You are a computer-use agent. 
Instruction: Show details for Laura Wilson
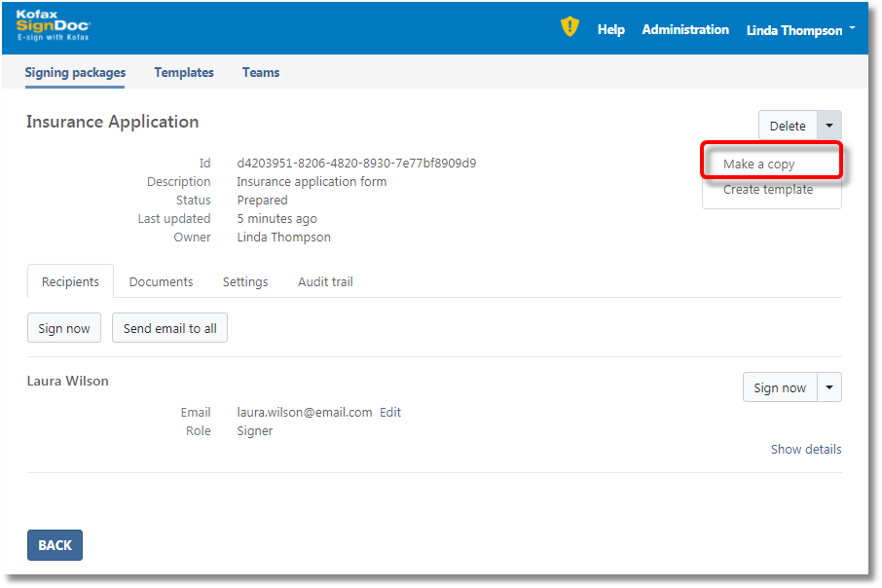[805, 449]
